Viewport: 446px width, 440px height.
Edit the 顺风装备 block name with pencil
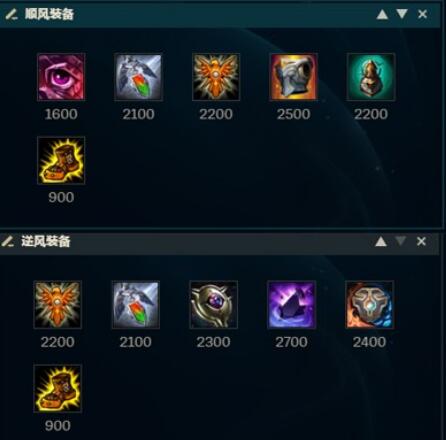[x=12, y=14]
